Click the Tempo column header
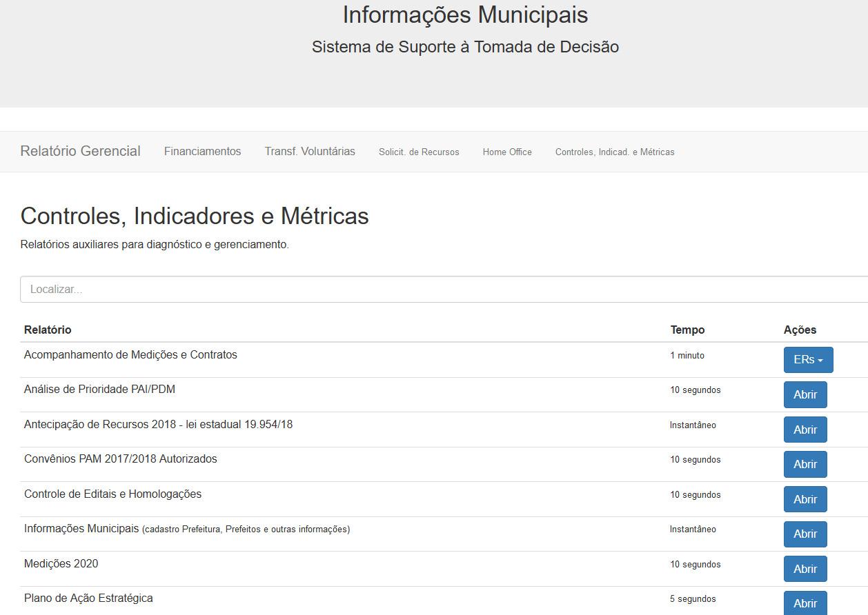 coord(687,330)
